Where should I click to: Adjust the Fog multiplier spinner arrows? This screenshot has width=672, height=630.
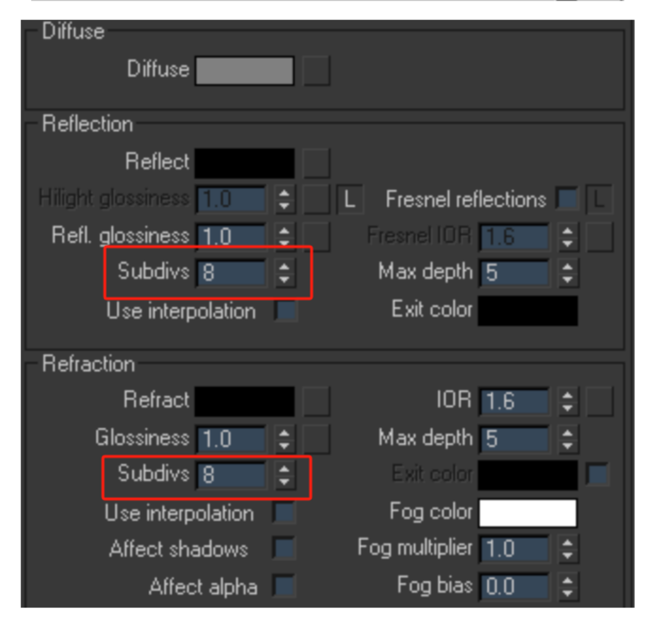point(568,549)
